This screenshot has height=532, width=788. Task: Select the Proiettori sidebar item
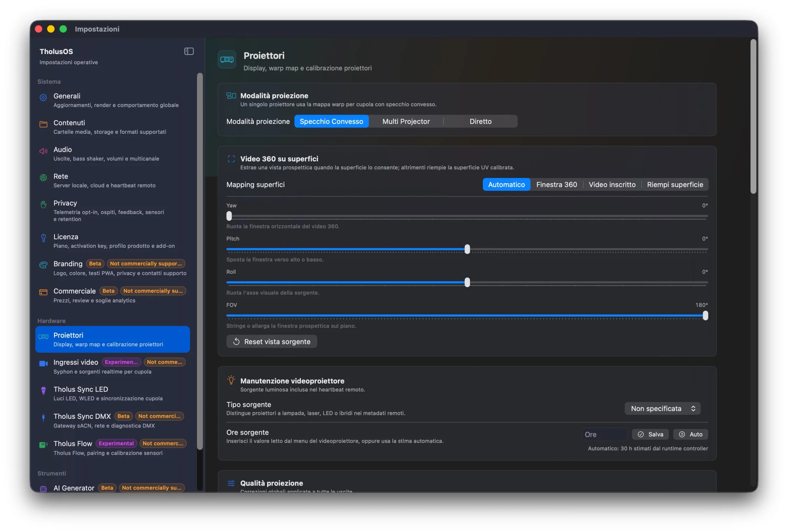112,339
